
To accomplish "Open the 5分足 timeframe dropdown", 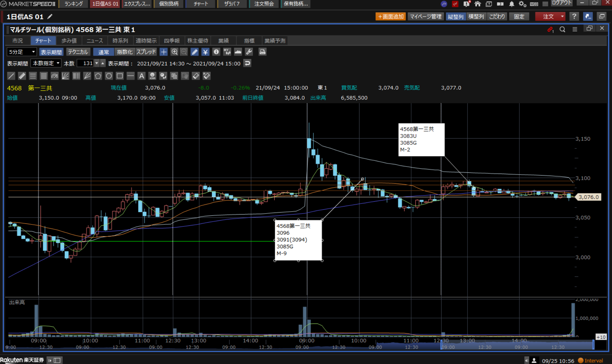I will (x=22, y=52).
